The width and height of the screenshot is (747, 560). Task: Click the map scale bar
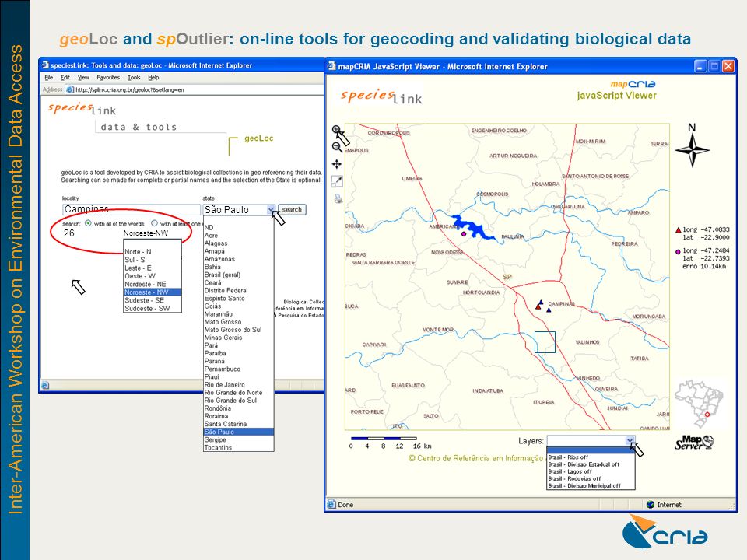[384, 438]
